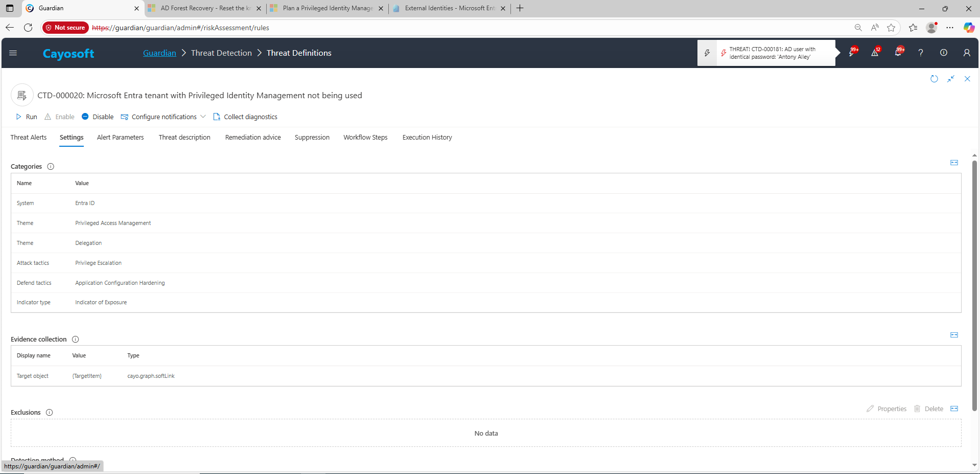This screenshot has width=980, height=474.
Task: Open the hamburger navigation menu
Action: tap(13, 53)
